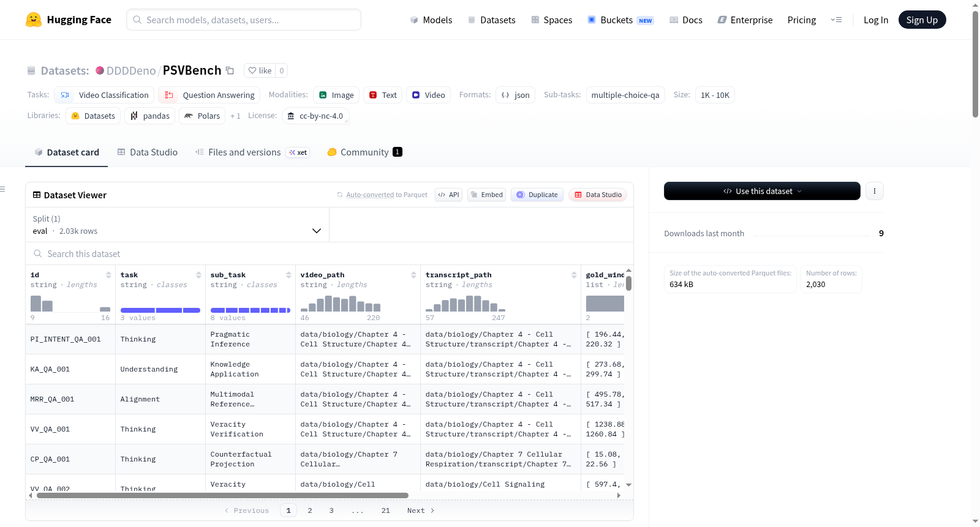Go to page 2 of results
The width and height of the screenshot is (980, 527).
[310, 510]
